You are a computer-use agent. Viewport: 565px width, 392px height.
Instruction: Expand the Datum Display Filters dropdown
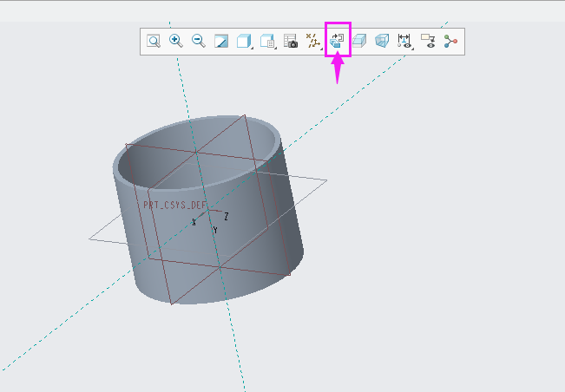pyautogui.click(x=315, y=41)
